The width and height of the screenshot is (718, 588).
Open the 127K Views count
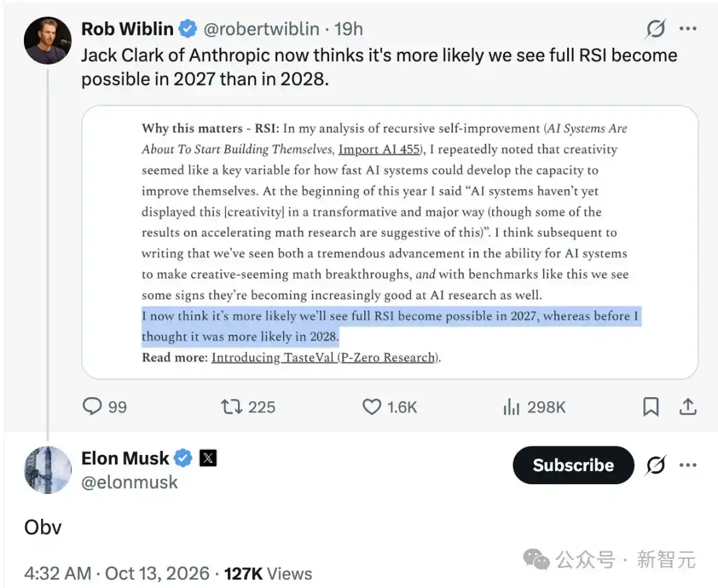click(x=269, y=573)
